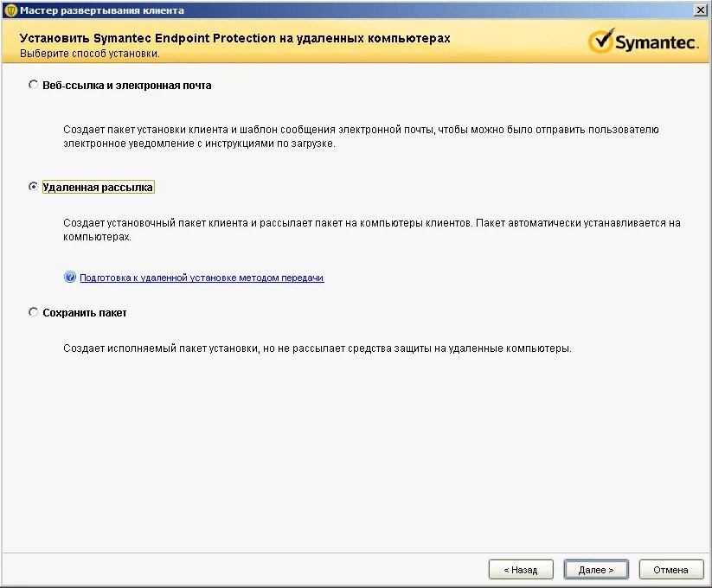Click the description 'Создает исполняемый пакет установки'
The width and height of the screenshot is (712, 588).
coord(317,348)
